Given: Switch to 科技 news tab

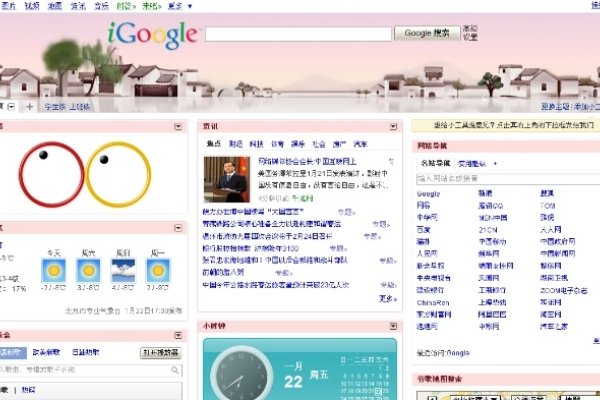Looking at the screenshot, I should point(256,144).
